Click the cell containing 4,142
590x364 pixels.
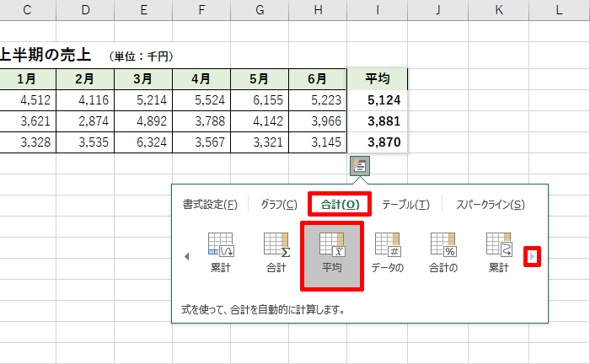(x=260, y=121)
